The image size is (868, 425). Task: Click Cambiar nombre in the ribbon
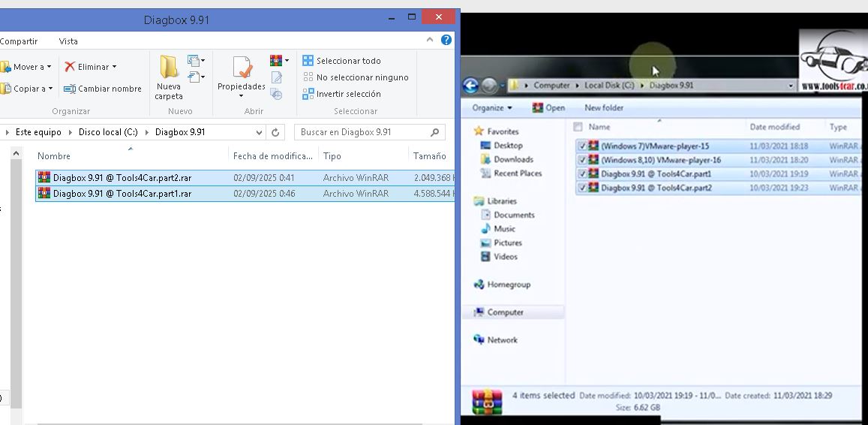pyautogui.click(x=103, y=89)
